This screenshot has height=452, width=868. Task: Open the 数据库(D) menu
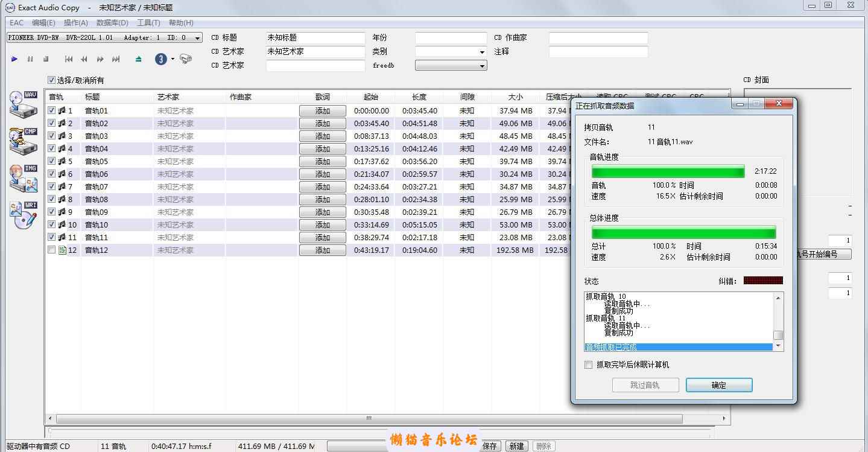(112, 23)
